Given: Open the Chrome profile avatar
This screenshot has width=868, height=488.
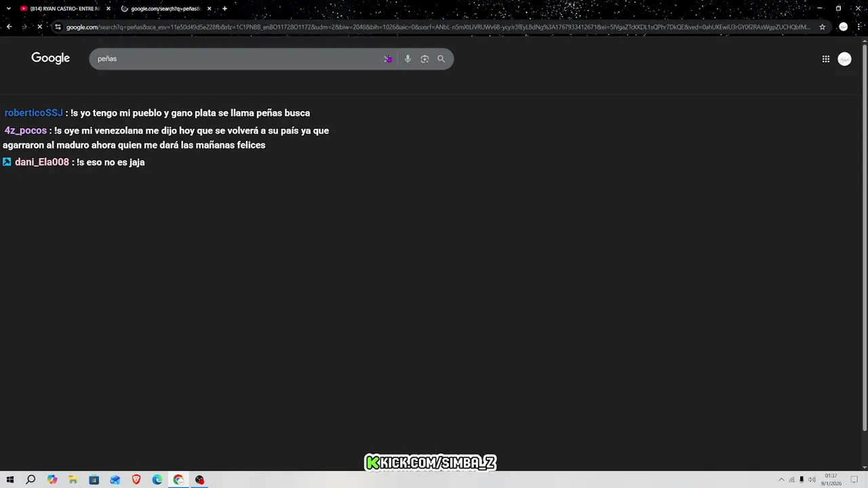Looking at the screenshot, I should (843, 27).
